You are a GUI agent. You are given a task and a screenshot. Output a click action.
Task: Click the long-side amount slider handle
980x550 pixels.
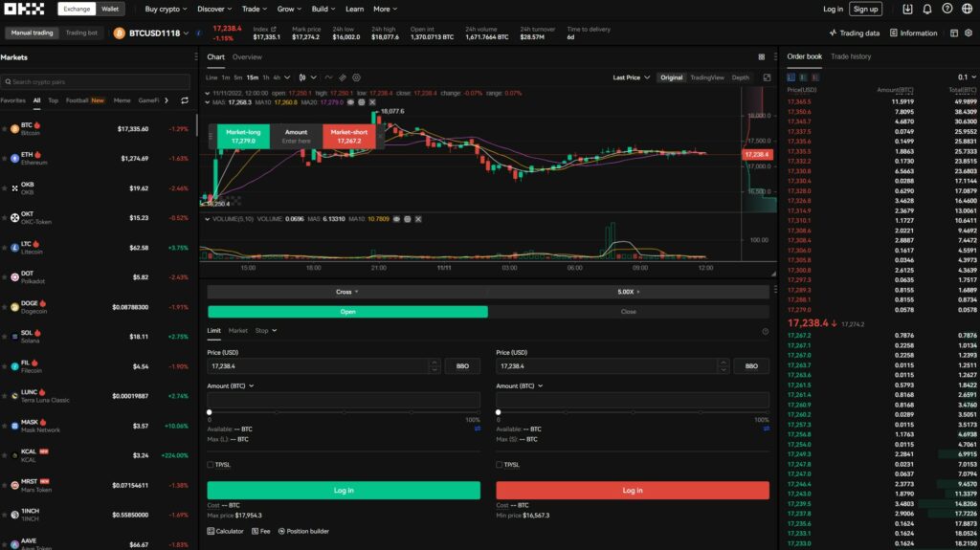point(210,412)
